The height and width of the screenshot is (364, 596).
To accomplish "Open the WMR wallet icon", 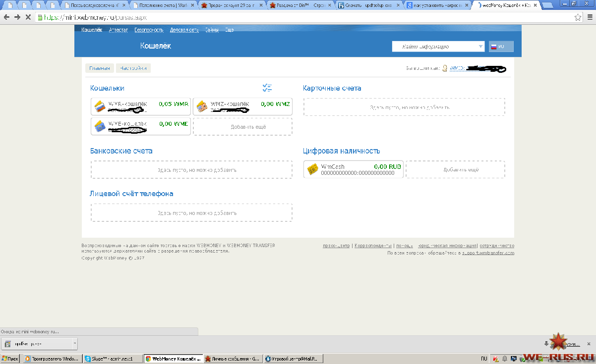I will click(100, 106).
